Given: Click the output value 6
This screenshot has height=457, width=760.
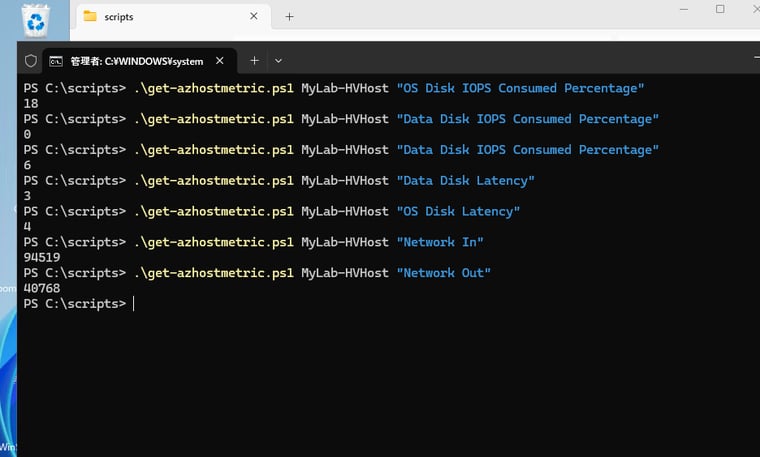Looking at the screenshot, I should pos(27,165).
